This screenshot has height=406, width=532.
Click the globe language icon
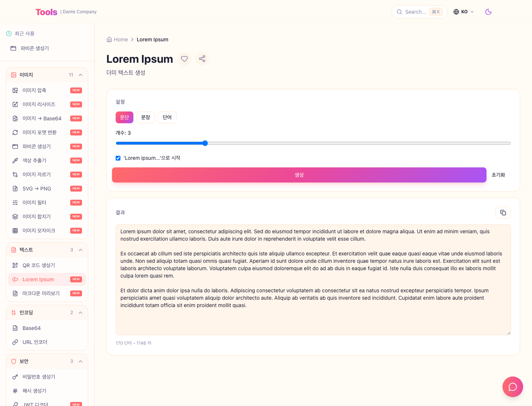pyautogui.click(x=456, y=12)
